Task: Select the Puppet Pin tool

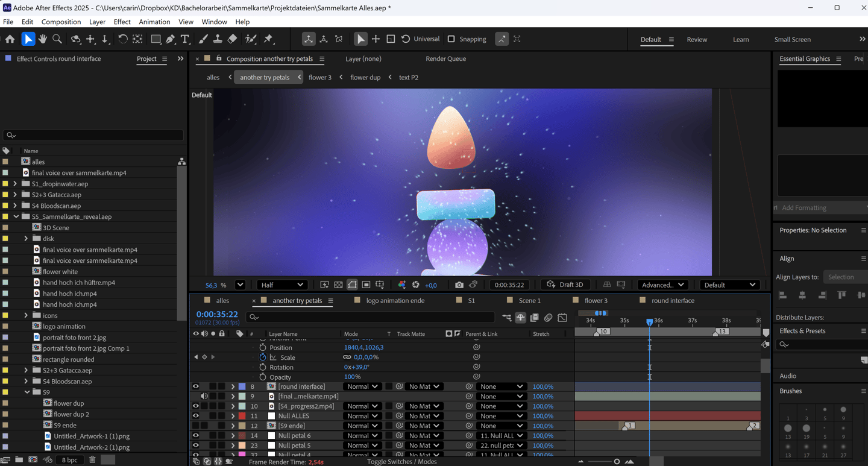Action: point(269,39)
